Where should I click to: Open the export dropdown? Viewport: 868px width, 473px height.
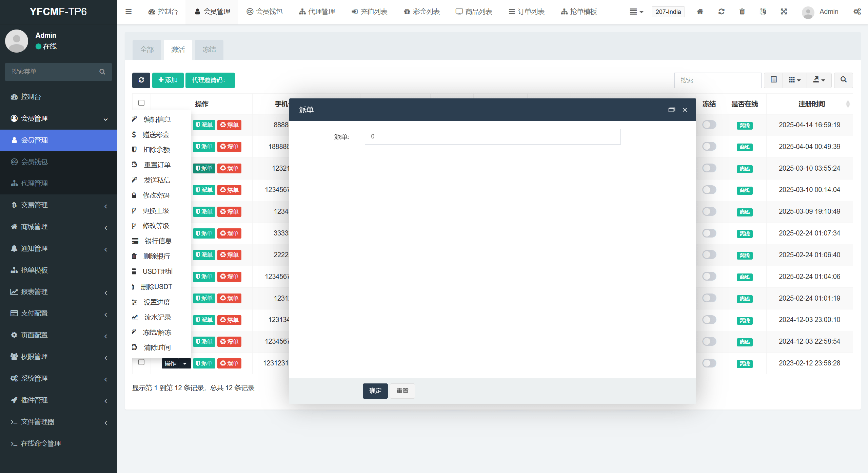click(x=819, y=80)
